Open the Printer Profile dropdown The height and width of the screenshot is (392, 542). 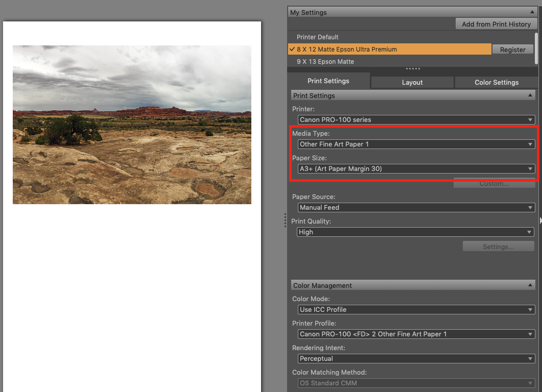[x=416, y=334]
